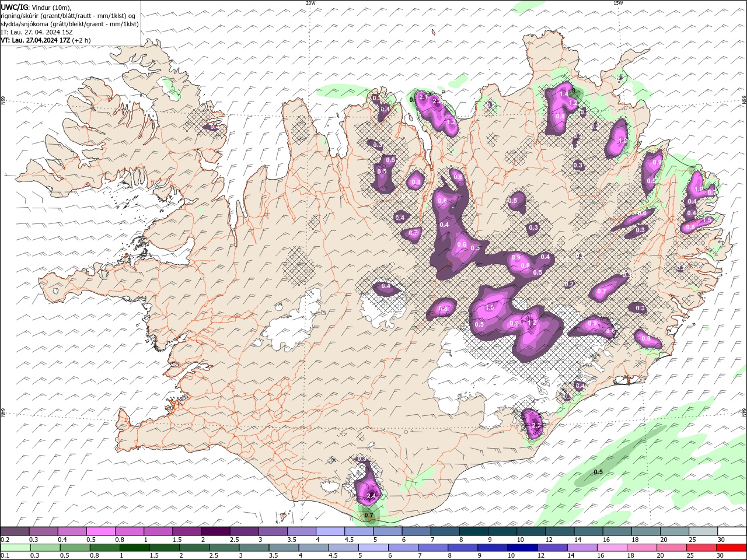This screenshot has width=747, height=560.
Task: Select the 1.5 swatch in the snow legend
Action: point(186,531)
